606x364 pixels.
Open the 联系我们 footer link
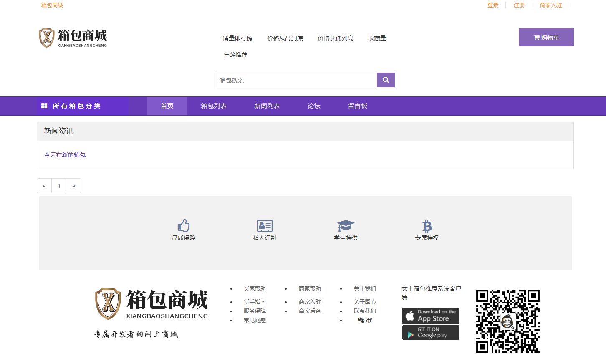(x=365, y=311)
